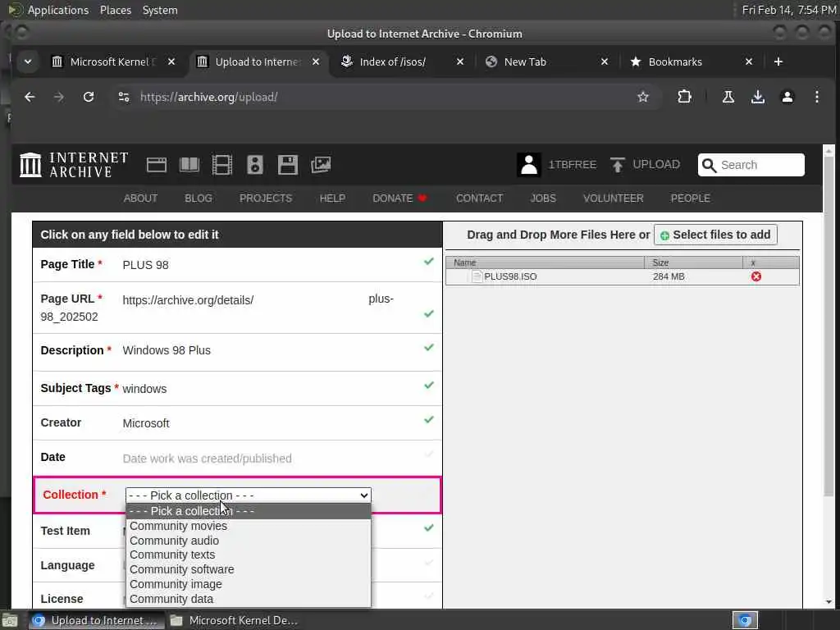840x630 pixels.
Task: View site information icon in address bar
Action: point(124,97)
